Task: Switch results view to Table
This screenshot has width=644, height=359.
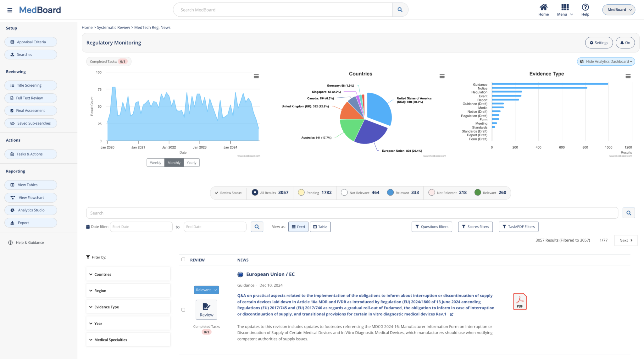Action: click(320, 226)
